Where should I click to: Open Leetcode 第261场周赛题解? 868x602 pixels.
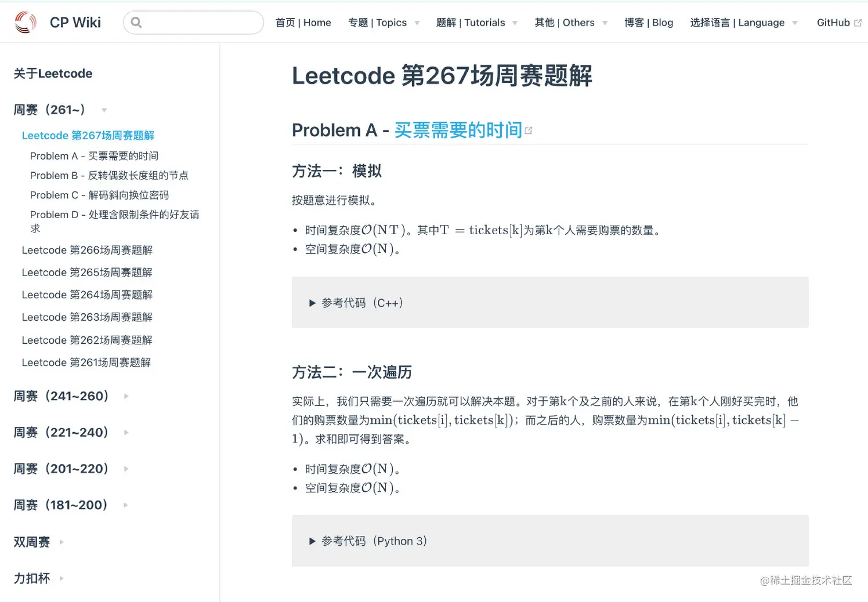(86, 363)
